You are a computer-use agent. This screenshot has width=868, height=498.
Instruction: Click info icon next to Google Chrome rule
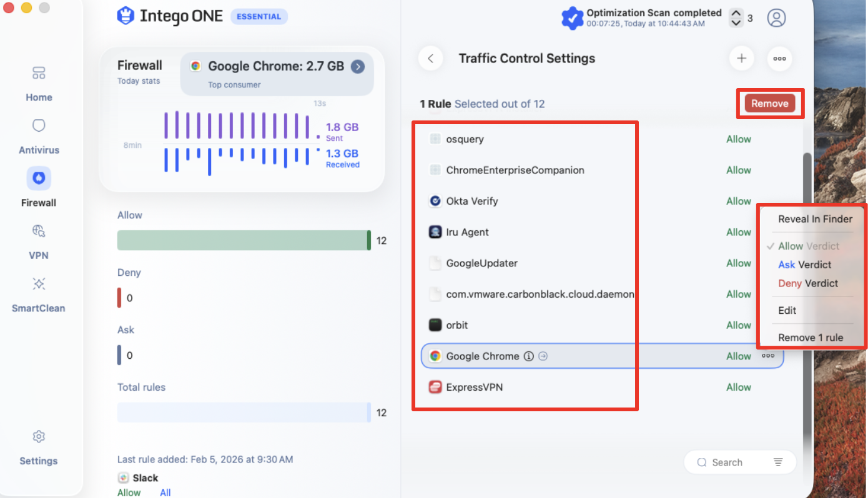coord(528,356)
